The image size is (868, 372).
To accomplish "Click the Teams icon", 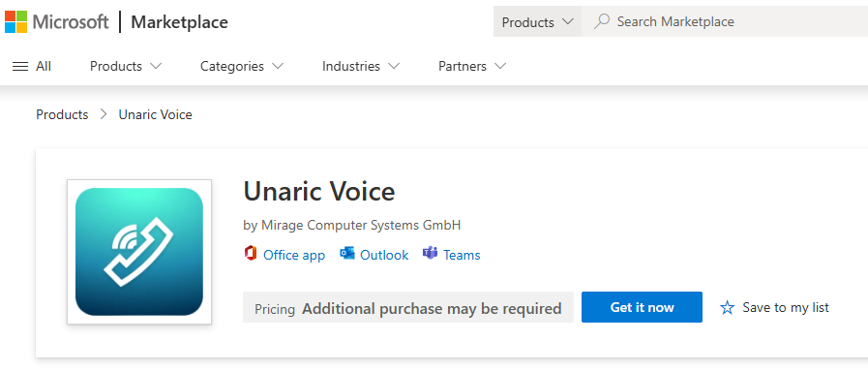I will pos(430,254).
